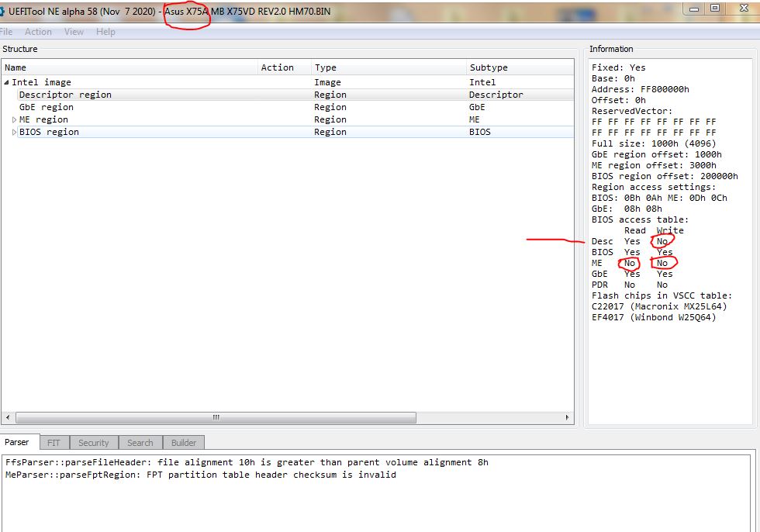
Task: Switch to the Builder tab
Action: 184,442
